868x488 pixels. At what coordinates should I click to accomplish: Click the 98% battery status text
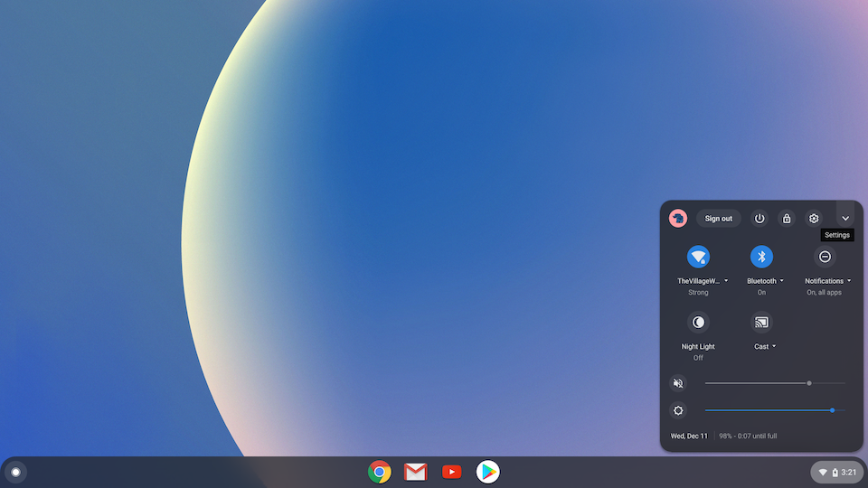point(748,436)
